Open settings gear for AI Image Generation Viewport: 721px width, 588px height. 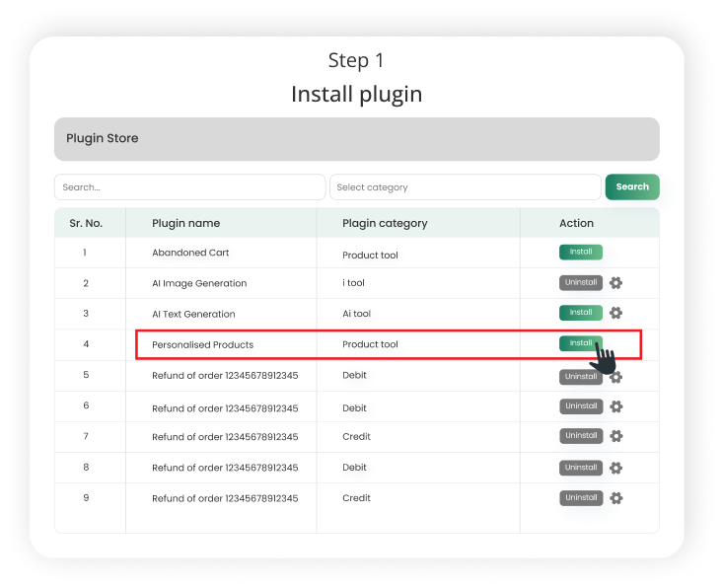pyautogui.click(x=615, y=282)
